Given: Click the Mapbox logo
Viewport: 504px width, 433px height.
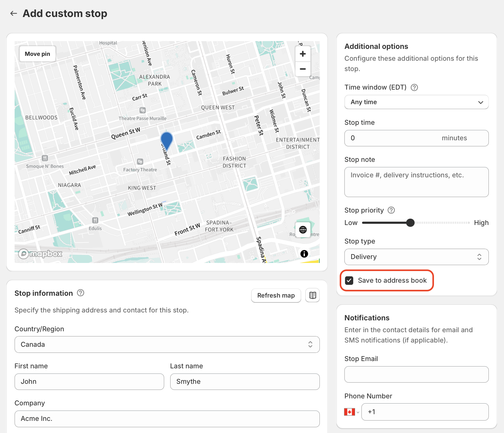Looking at the screenshot, I should click(x=40, y=254).
